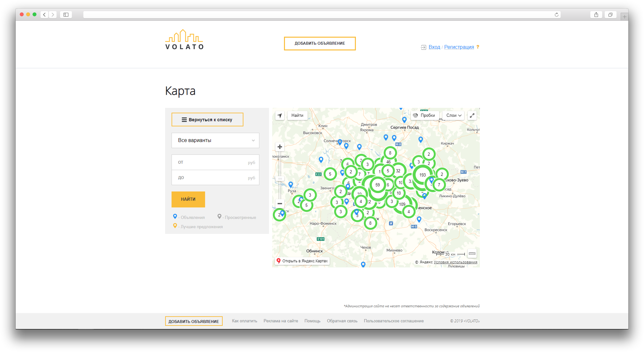
Task: Click the cluster marker labeled 32
Action: pyautogui.click(x=398, y=171)
